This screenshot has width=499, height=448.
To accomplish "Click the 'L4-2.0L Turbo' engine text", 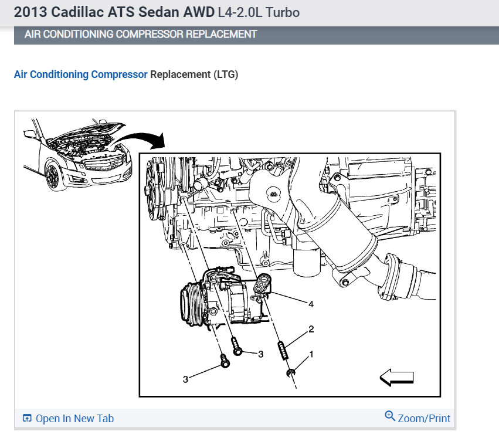I will tap(259, 12).
